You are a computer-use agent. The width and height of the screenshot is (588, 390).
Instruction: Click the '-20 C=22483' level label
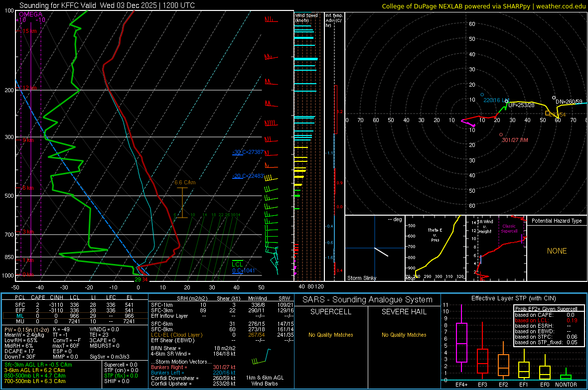pos(248,175)
